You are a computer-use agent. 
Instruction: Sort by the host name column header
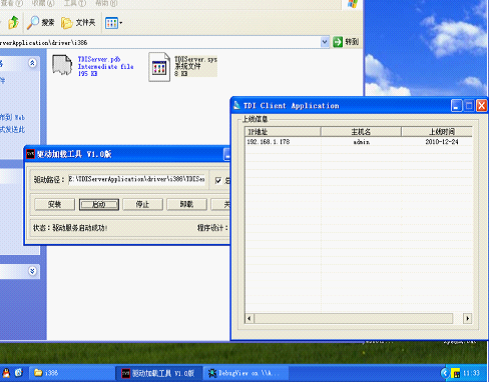coord(361,132)
